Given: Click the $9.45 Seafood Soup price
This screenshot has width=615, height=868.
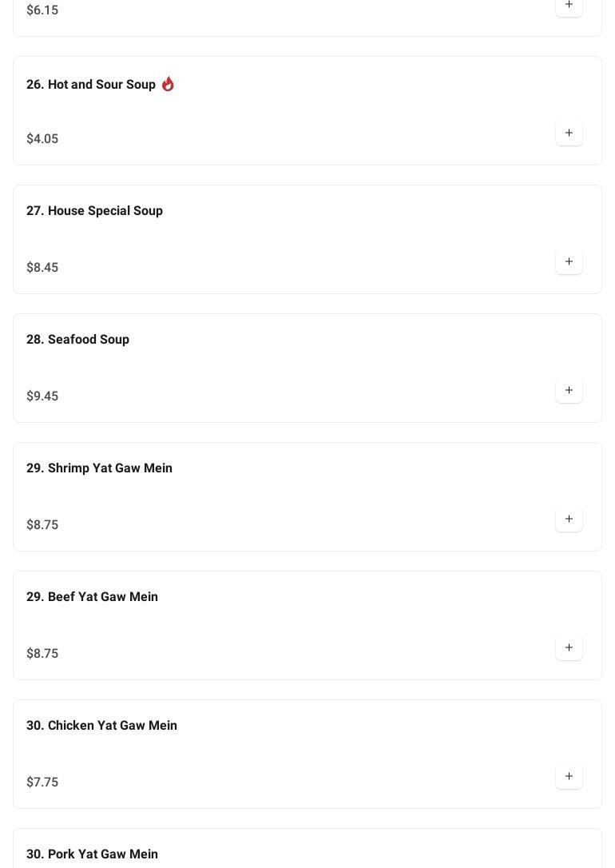Looking at the screenshot, I should pos(42,396).
